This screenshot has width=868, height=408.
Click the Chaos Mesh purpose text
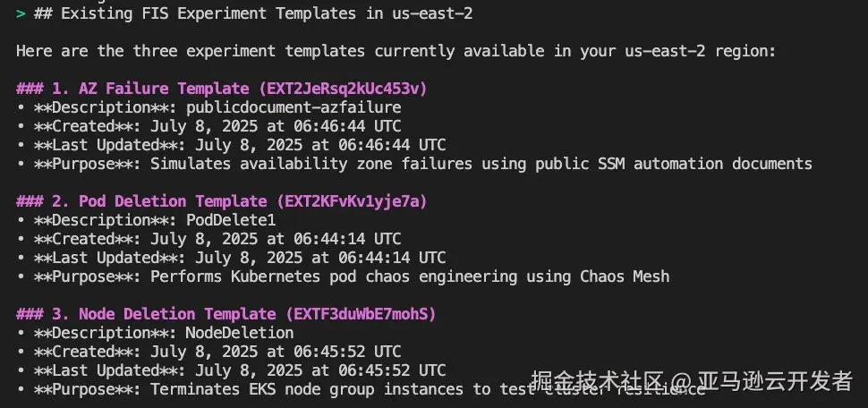[x=625, y=276]
